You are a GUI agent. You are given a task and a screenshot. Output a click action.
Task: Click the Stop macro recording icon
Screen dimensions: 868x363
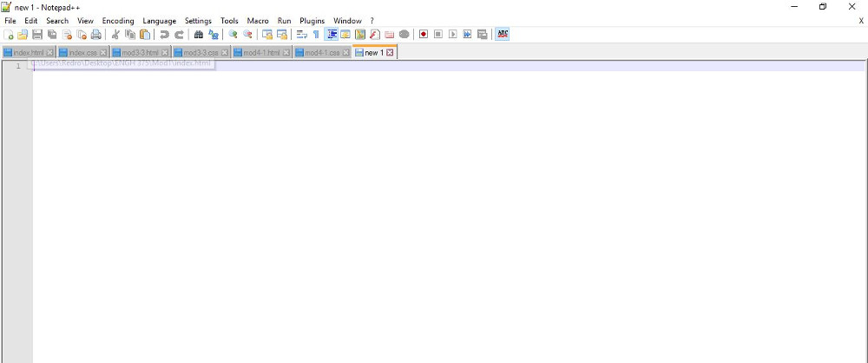[x=437, y=35]
